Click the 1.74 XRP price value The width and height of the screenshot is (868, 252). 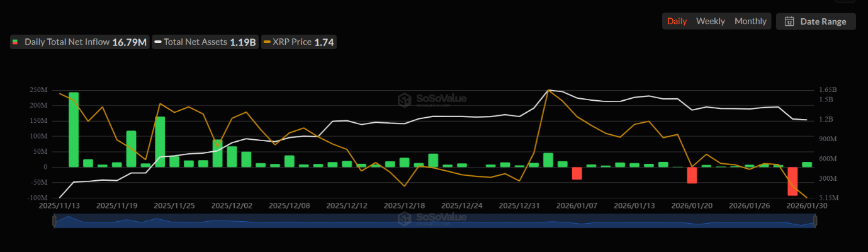point(324,42)
